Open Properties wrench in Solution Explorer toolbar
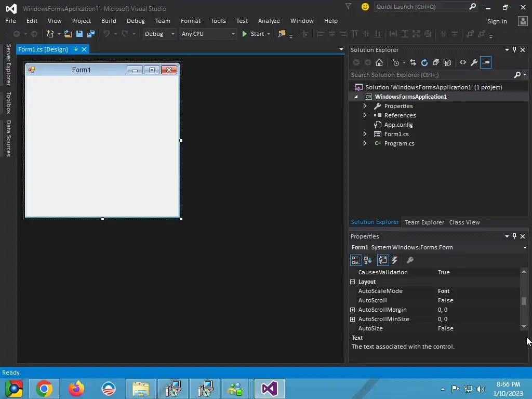Screen dimensions: 532x399 (x=474, y=62)
